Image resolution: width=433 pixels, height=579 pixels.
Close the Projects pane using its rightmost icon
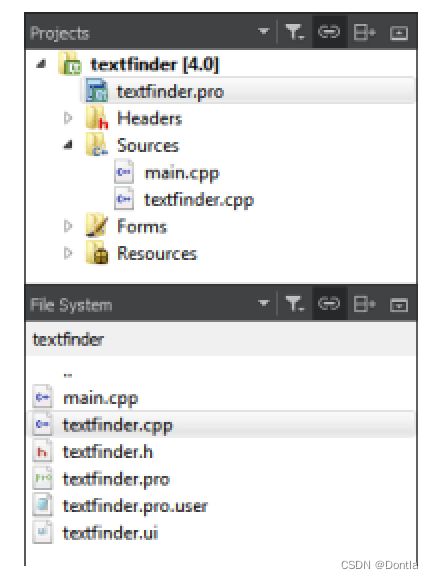coord(399,33)
